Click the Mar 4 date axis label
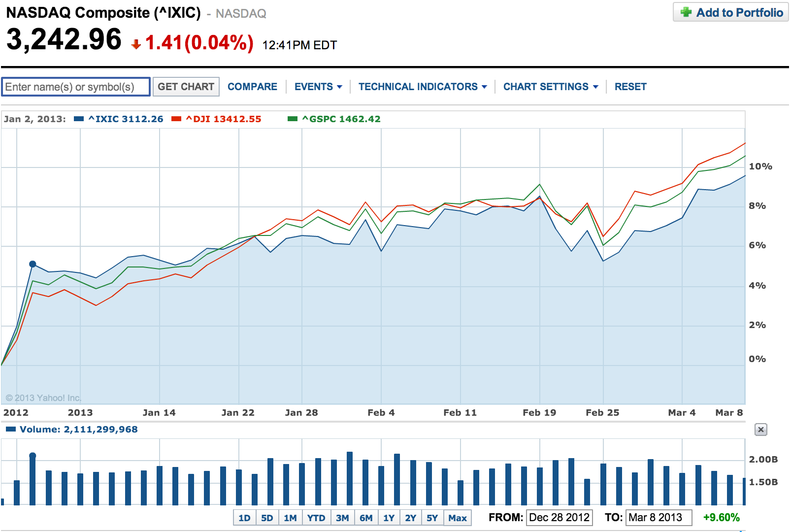Viewport: 791px width, 532px height. (x=682, y=413)
